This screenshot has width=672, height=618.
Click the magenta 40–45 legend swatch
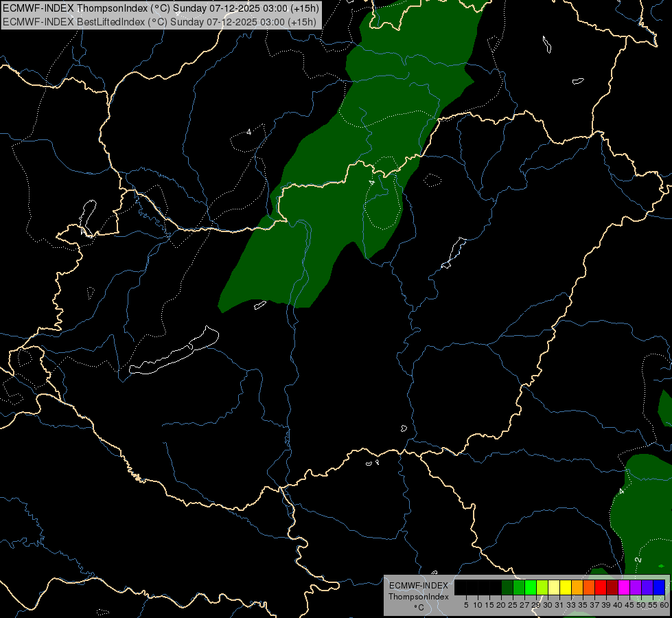pyautogui.click(x=624, y=587)
